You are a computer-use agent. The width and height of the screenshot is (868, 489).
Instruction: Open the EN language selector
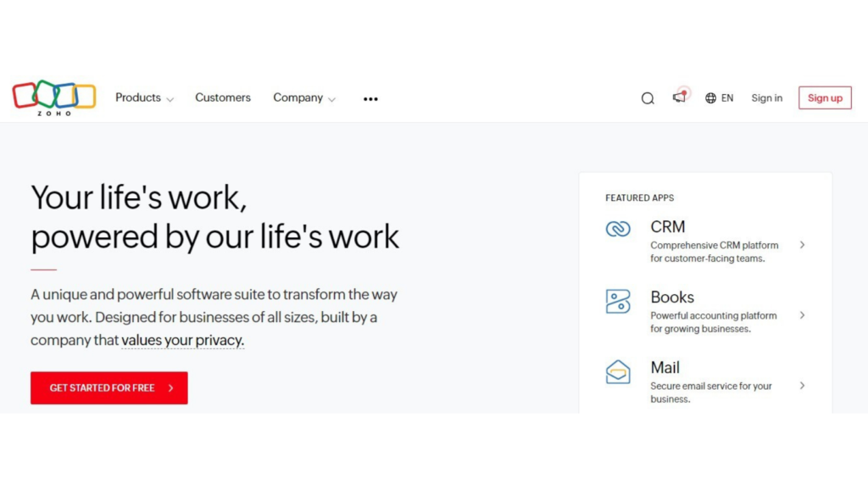(727, 98)
